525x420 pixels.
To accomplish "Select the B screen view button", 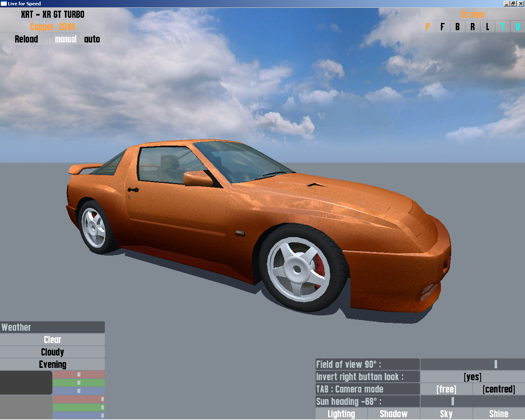I will click(x=457, y=27).
